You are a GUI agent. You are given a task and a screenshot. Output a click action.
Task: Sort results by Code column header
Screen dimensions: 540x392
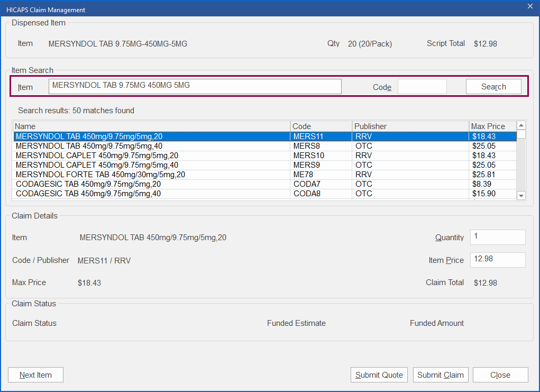[x=321, y=126]
